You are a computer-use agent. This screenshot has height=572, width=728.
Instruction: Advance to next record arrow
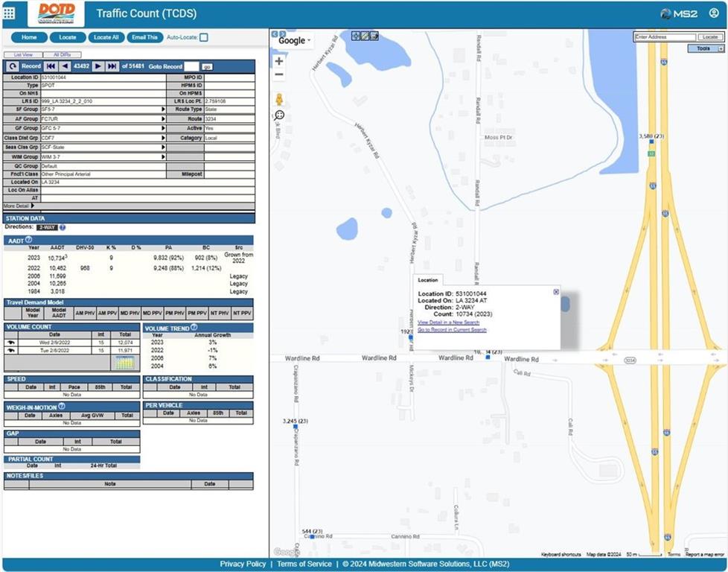[x=98, y=66]
